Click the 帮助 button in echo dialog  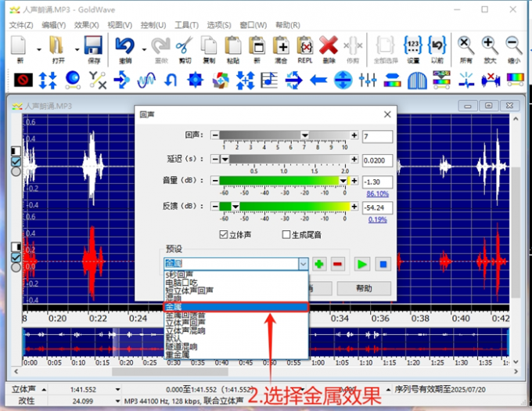coord(364,288)
